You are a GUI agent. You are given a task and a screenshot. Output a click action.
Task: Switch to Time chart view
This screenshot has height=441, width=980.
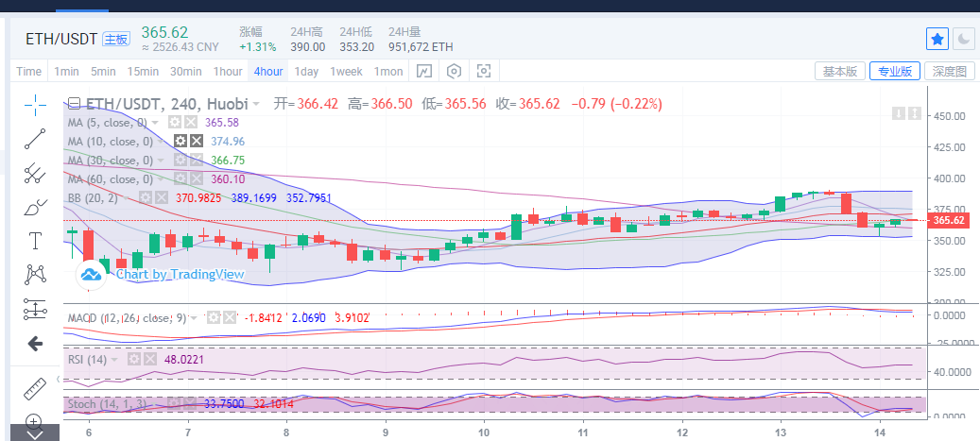coord(28,71)
